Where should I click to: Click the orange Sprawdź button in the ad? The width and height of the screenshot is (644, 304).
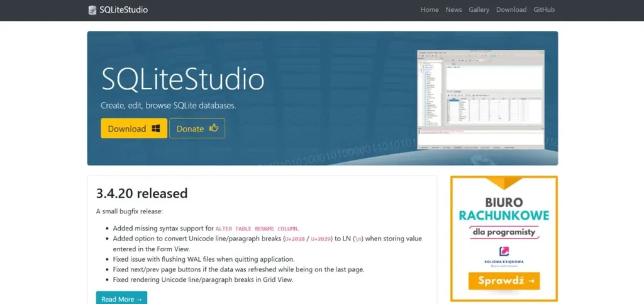tap(504, 281)
